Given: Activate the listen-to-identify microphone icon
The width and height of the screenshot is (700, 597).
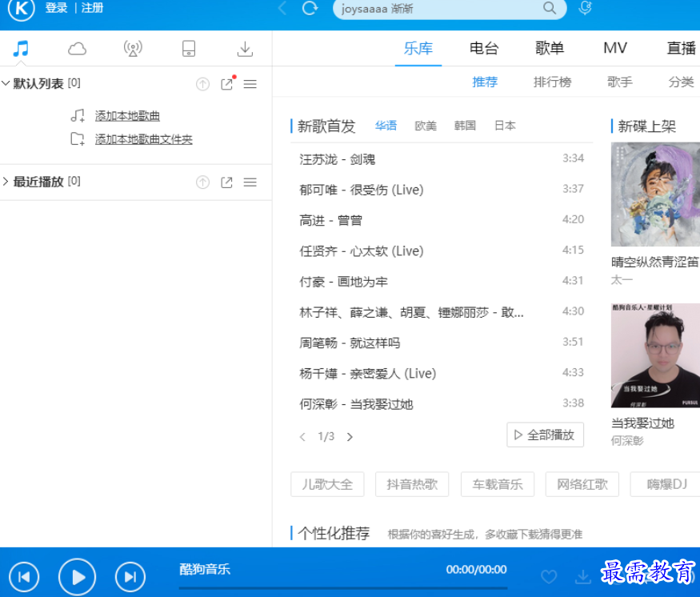Looking at the screenshot, I should point(585,8).
